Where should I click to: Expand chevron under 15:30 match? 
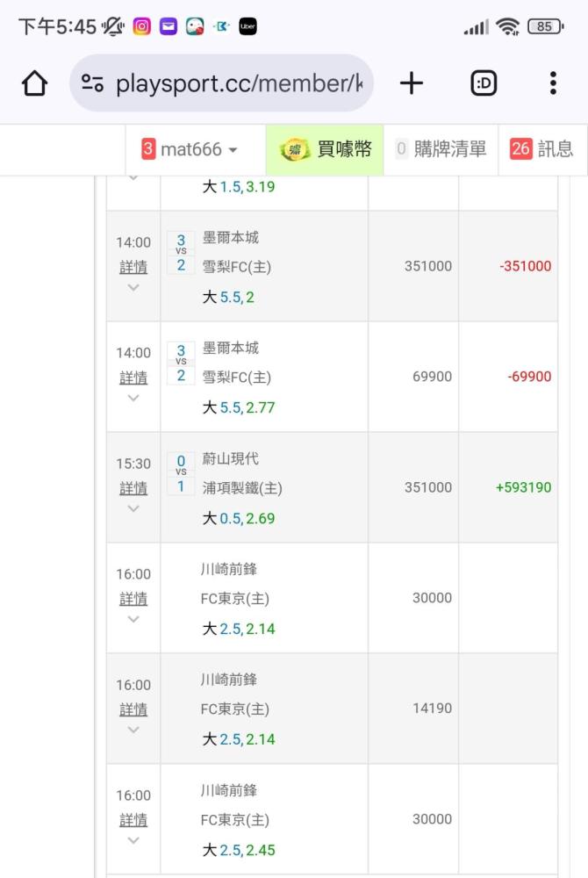click(133, 508)
